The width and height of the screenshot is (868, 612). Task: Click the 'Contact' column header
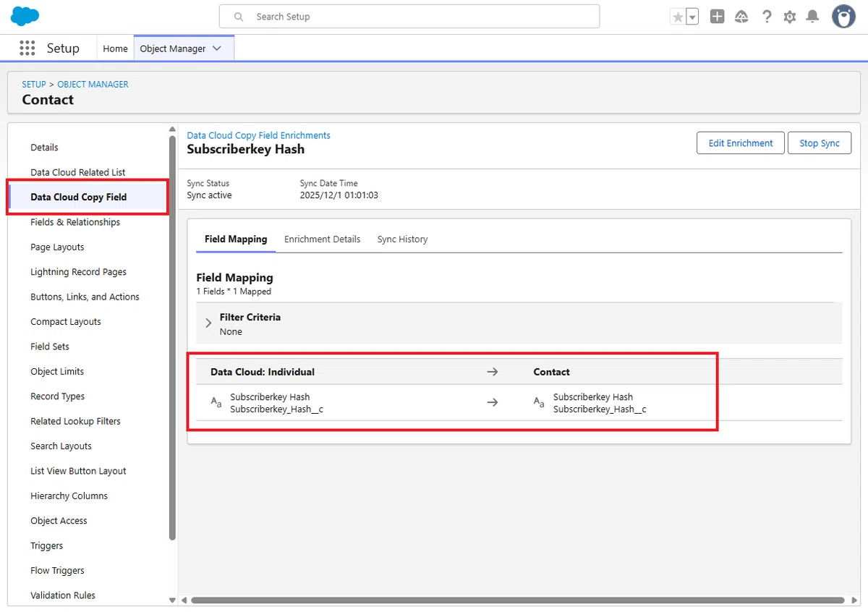[552, 372]
